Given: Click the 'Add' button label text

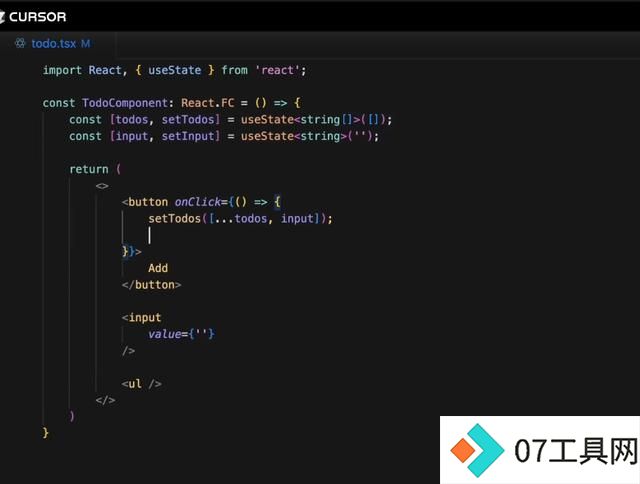Looking at the screenshot, I should [158, 268].
